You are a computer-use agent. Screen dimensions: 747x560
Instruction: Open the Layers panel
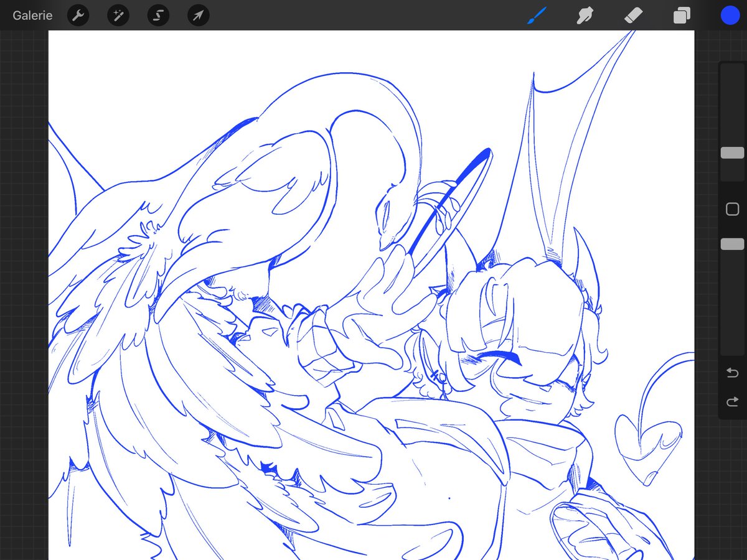tap(682, 16)
